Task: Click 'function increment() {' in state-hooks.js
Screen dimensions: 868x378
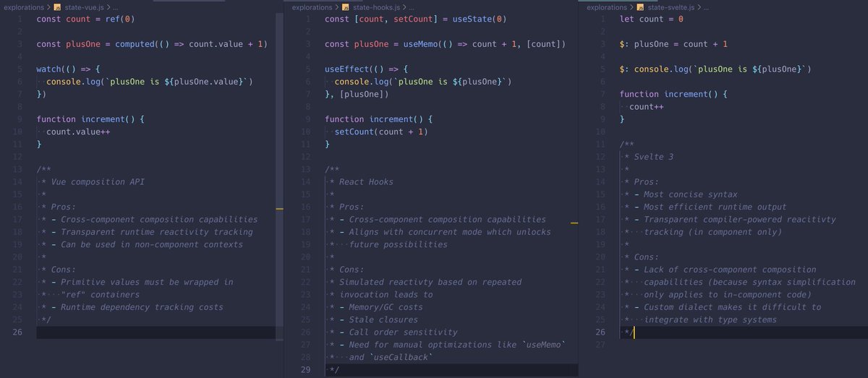Action: click(x=378, y=119)
